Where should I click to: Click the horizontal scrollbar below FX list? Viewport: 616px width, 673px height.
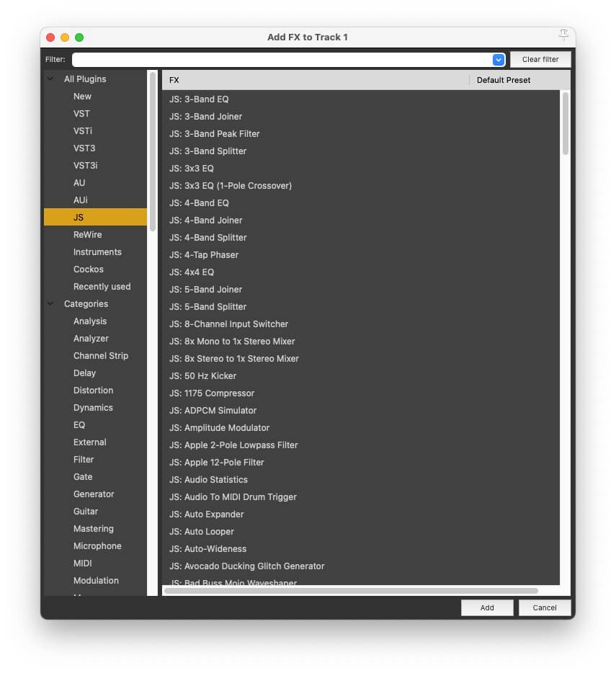pyautogui.click(x=351, y=591)
